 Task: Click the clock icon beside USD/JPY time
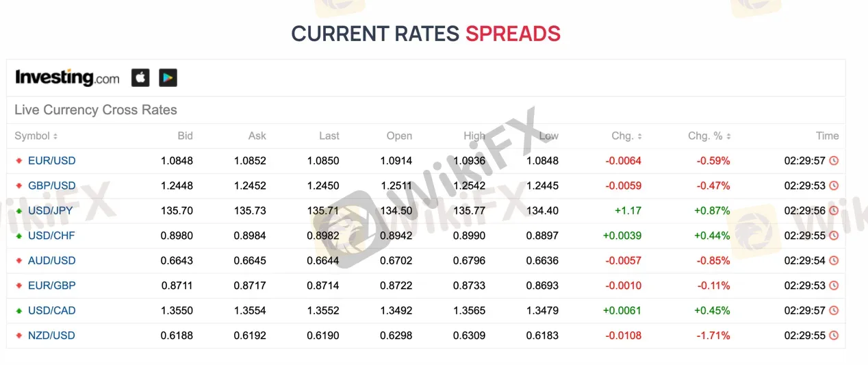pyautogui.click(x=834, y=211)
